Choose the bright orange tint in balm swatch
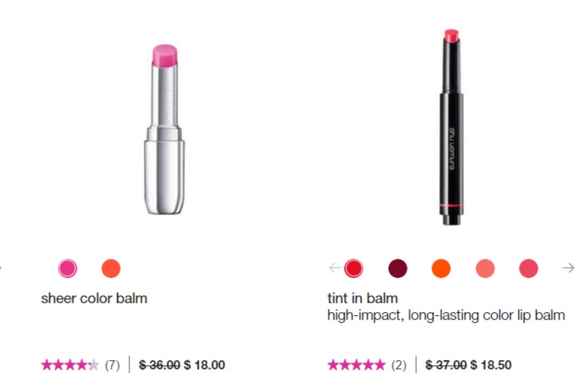This screenshot has width=588, height=373. tap(441, 268)
